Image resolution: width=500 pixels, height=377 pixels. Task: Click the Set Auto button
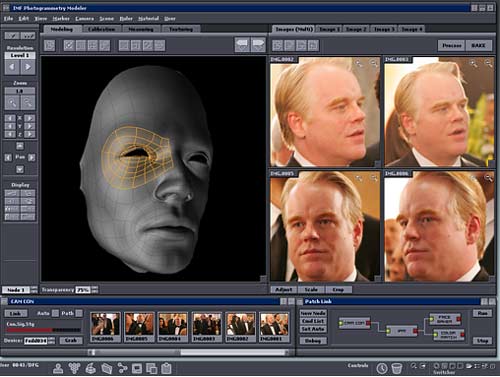point(313,329)
